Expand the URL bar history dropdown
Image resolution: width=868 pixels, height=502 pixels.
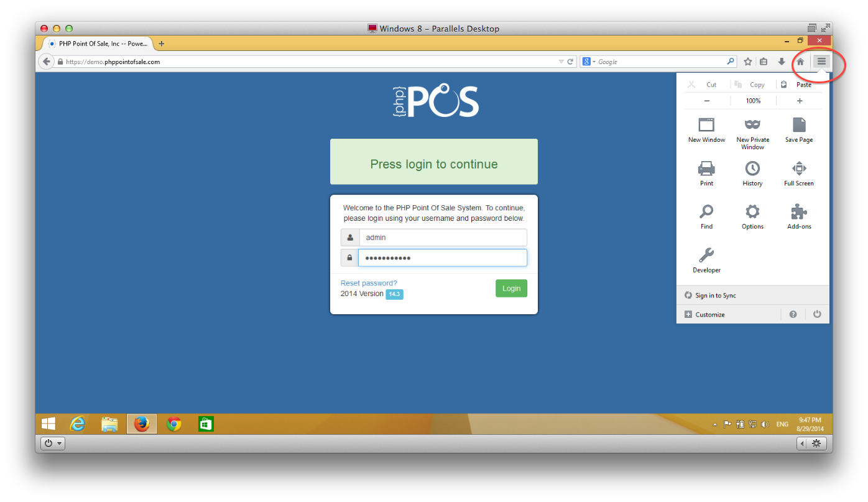[x=561, y=62]
